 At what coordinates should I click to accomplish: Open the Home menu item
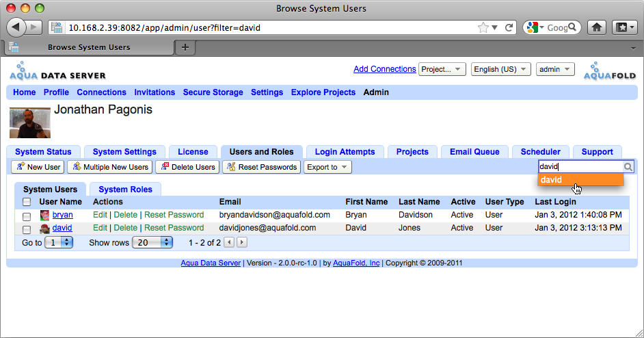pos(24,92)
